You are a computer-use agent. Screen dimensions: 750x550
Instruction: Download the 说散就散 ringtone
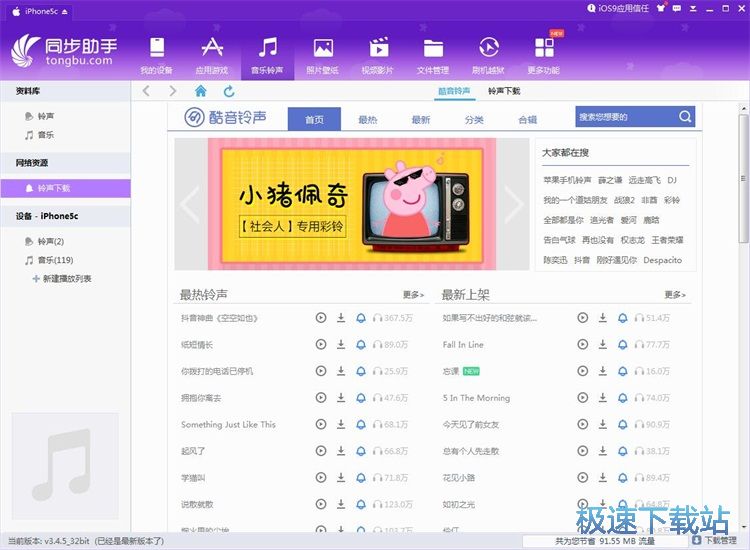(341, 504)
